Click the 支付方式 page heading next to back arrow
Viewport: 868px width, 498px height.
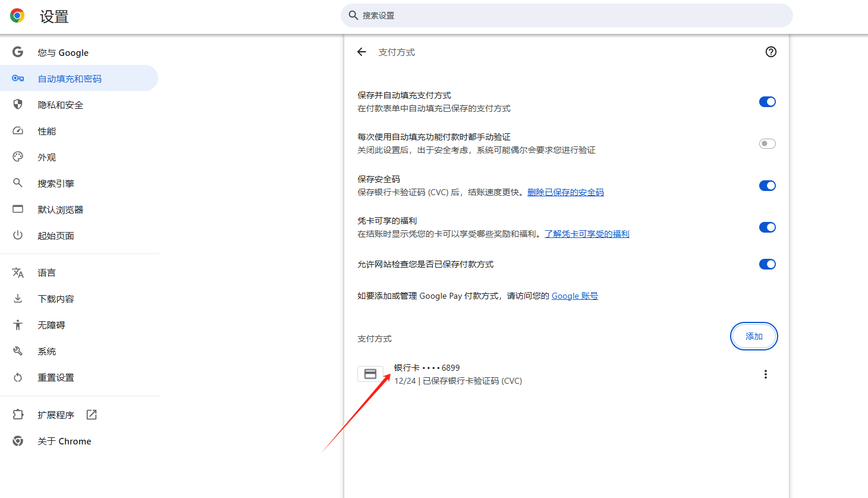[x=397, y=52]
